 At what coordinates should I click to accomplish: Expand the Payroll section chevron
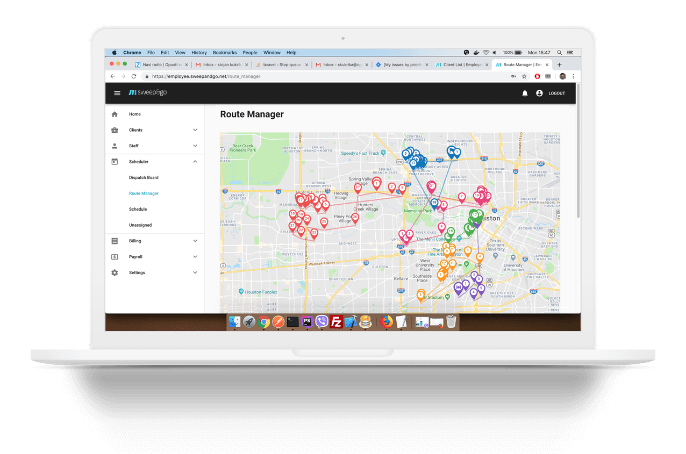coord(195,257)
